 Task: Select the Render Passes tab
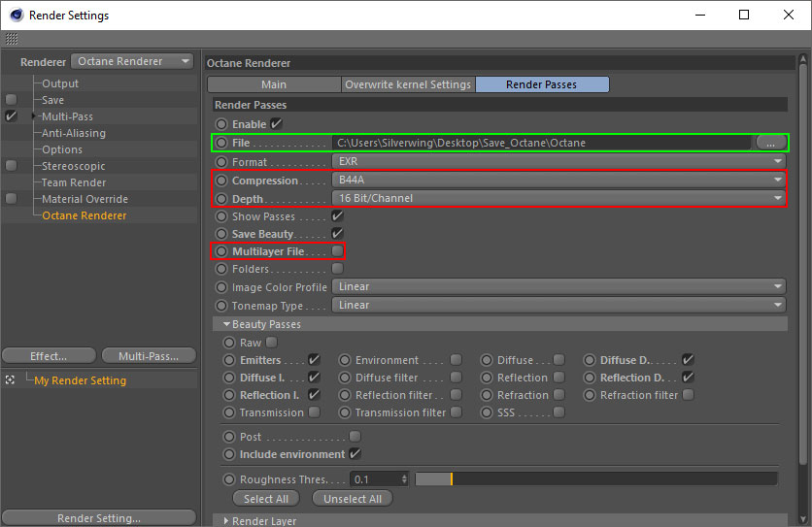(542, 84)
